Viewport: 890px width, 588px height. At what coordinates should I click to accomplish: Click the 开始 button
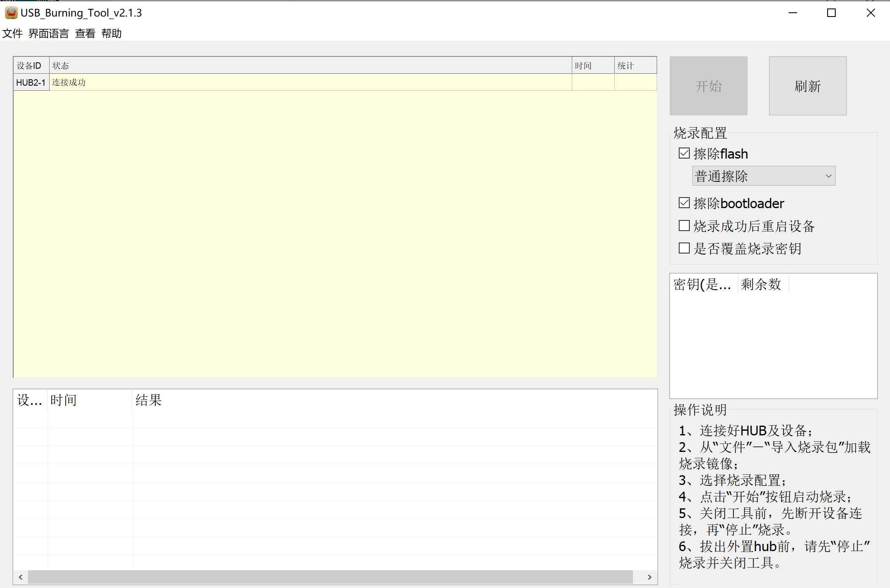708,86
